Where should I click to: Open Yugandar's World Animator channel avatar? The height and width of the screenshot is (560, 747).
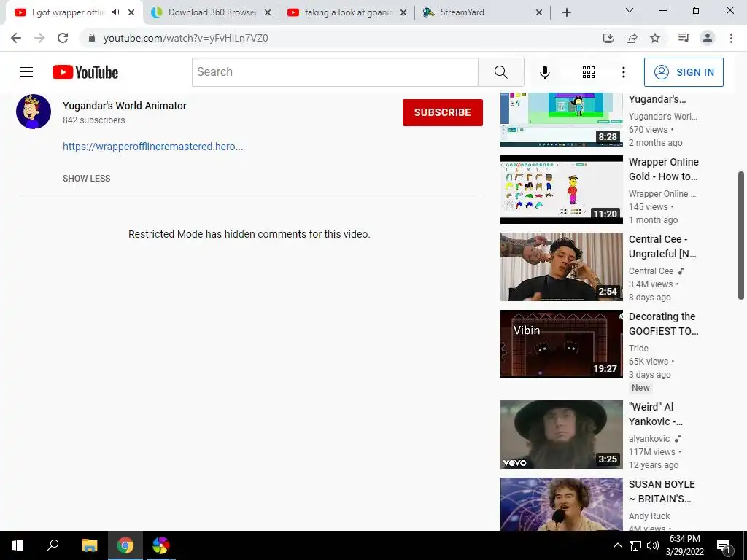34,112
